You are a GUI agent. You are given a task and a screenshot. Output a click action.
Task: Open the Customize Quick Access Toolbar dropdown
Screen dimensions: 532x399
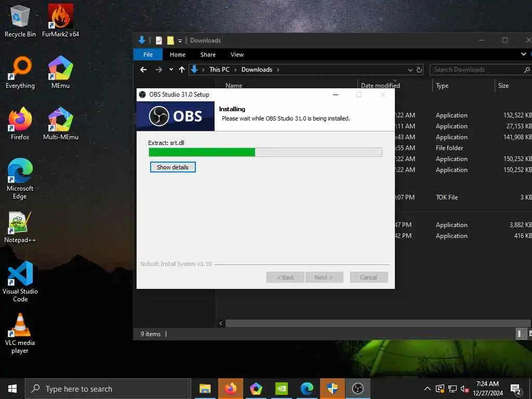coord(180,41)
